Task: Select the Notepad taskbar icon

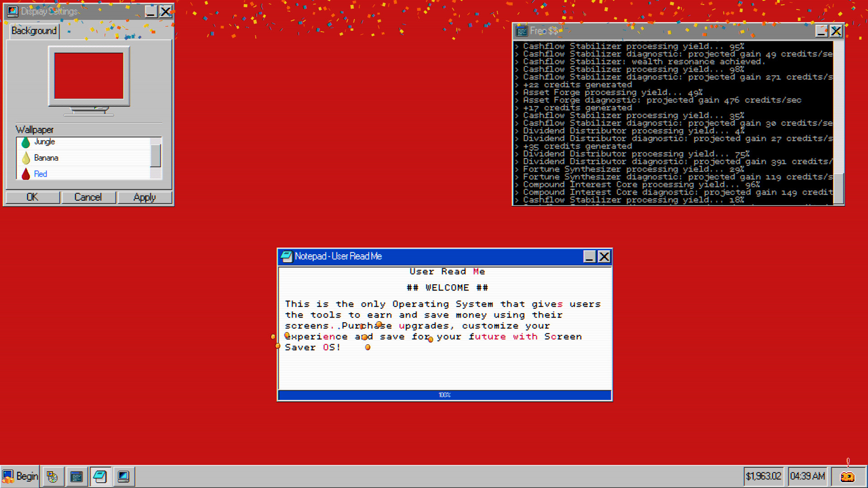Action: tap(100, 476)
